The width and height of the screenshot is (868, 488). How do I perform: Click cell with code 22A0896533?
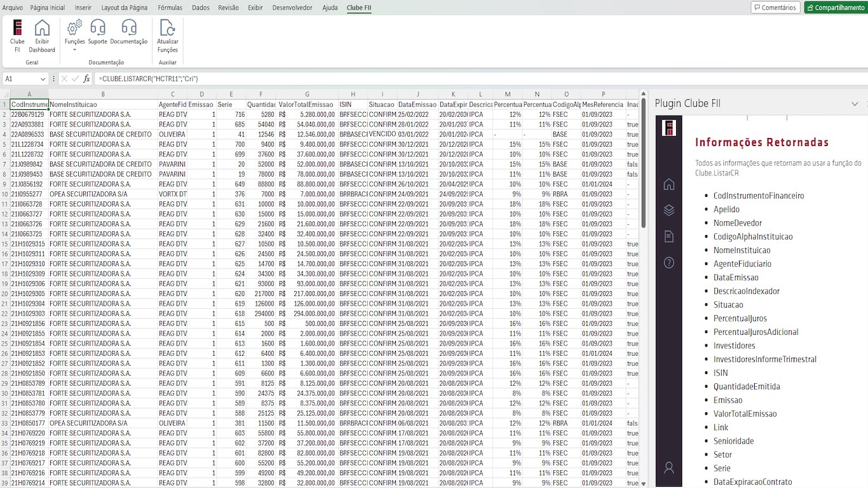[x=29, y=134]
